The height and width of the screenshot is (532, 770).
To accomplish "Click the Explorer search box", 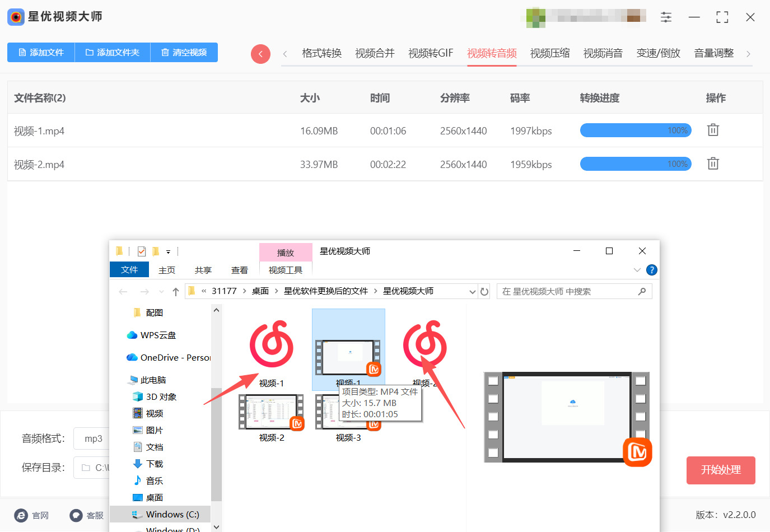I will pos(575,291).
